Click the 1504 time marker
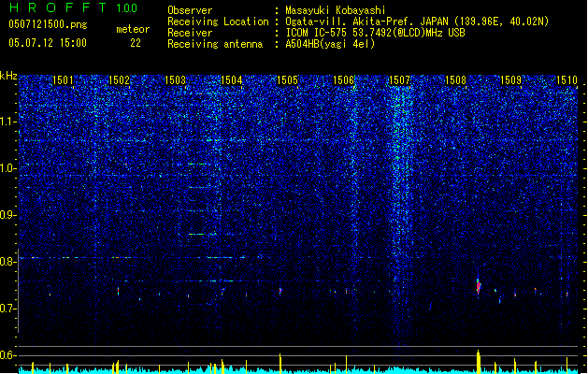588x374 pixels. pyautogui.click(x=232, y=80)
